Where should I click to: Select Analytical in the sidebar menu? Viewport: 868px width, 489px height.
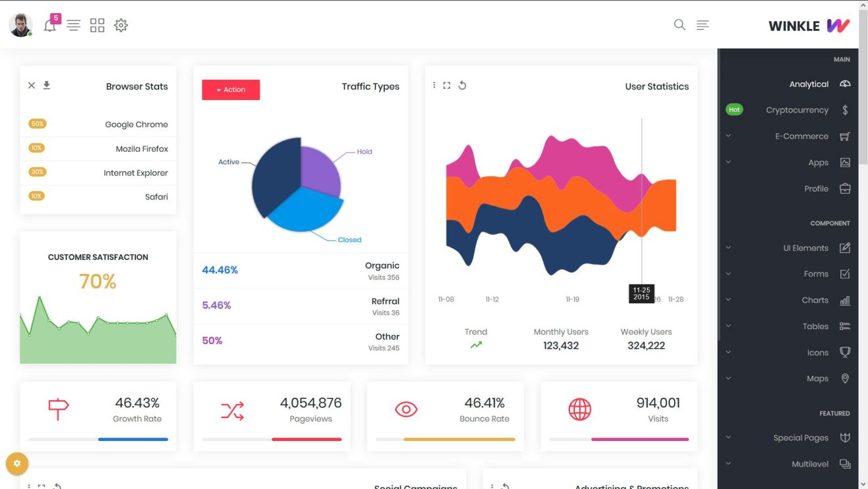(809, 84)
